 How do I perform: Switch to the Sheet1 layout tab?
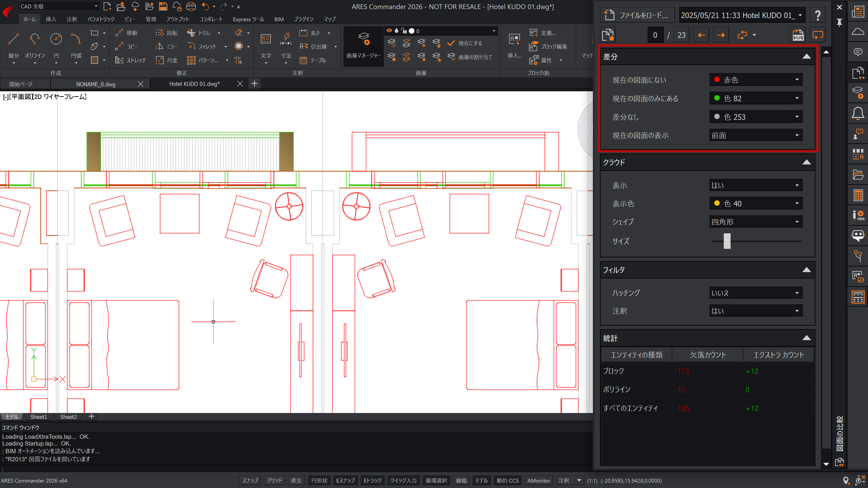[38, 417]
